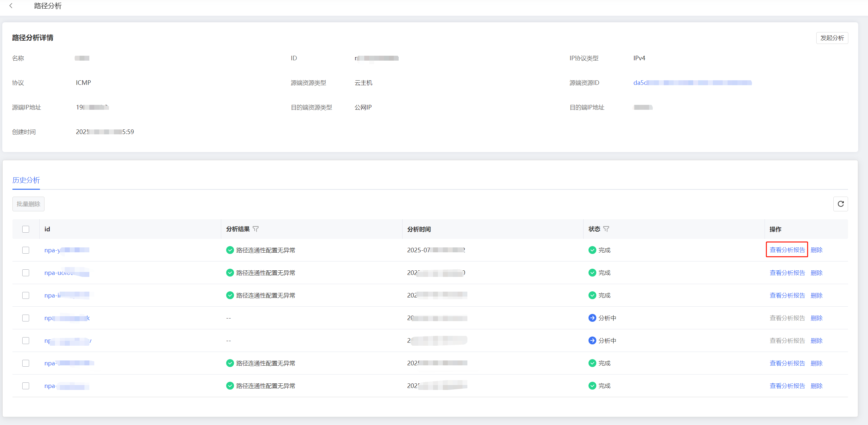The width and height of the screenshot is (868, 425).
Task: Click the green result checkmark in npa-uo row
Action: tap(230, 273)
